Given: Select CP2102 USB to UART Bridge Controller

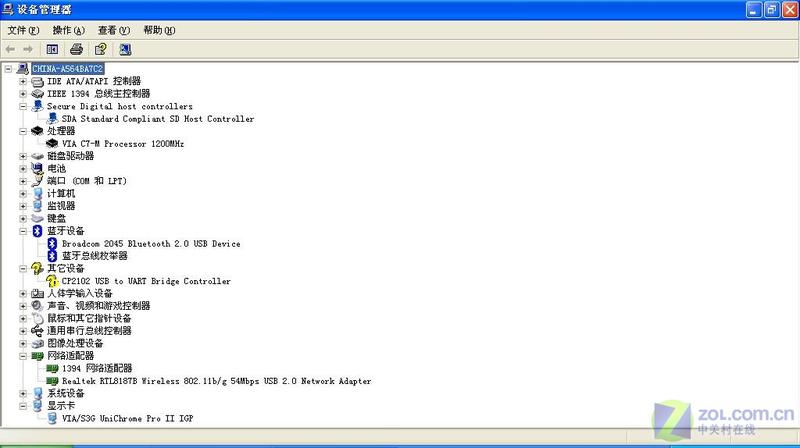Looking at the screenshot, I should [x=146, y=281].
